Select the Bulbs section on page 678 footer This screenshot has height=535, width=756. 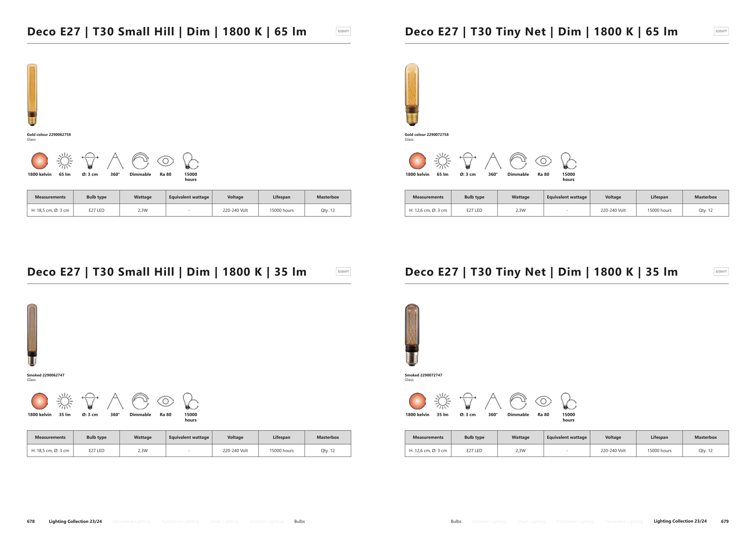(299, 521)
